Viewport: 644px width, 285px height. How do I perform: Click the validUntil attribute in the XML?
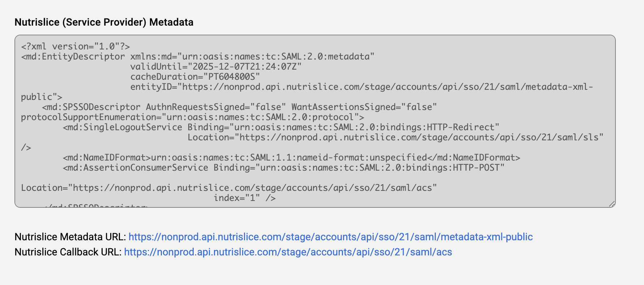click(x=216, y=67)
